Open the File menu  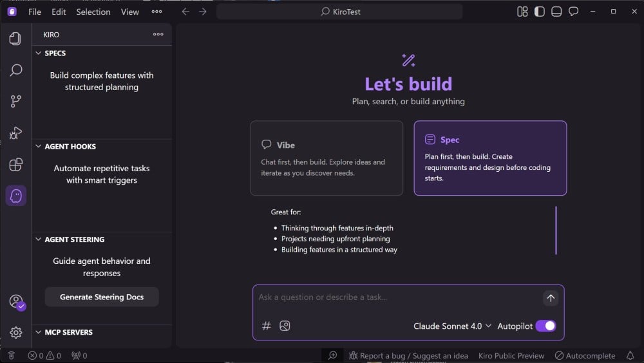tap(35, 12)
